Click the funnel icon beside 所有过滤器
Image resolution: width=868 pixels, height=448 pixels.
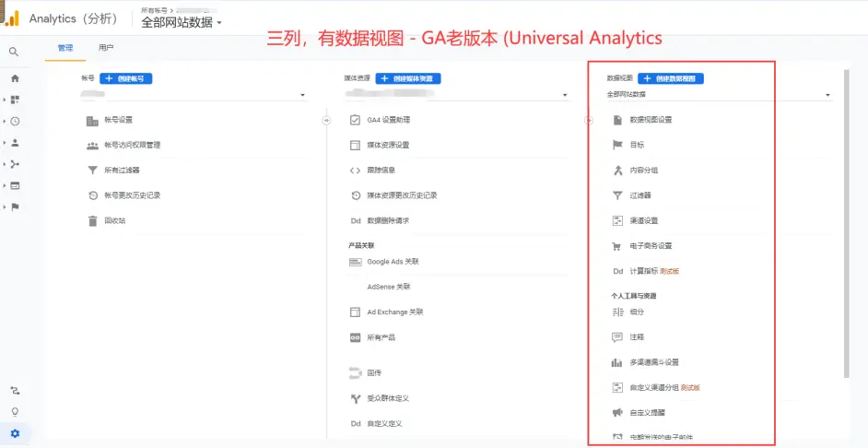[92, 170]
